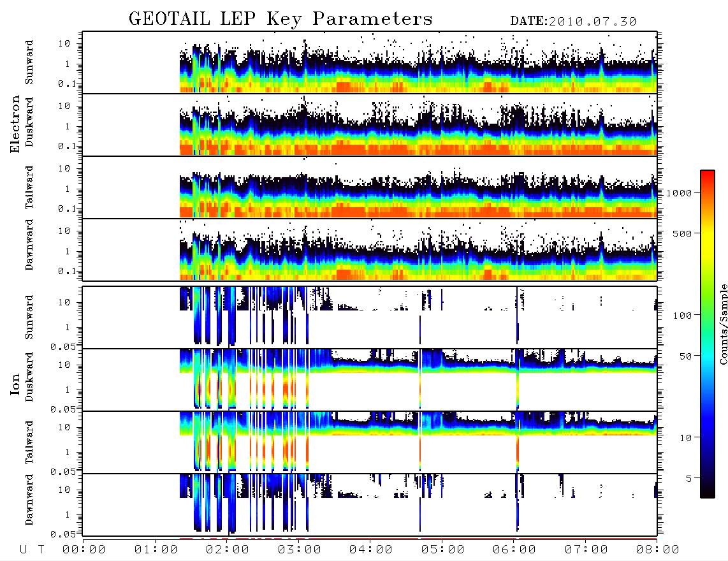The width and height of the screenshot is (728, 561).
Task: Click the '00:00' time tick label
Action: click(84, 550)
